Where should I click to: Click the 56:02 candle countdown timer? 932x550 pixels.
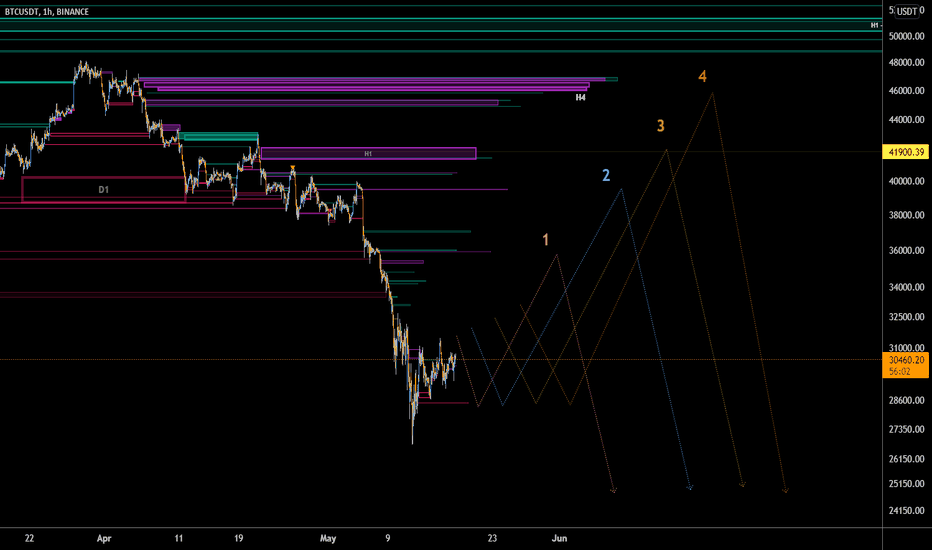(899, 372)
